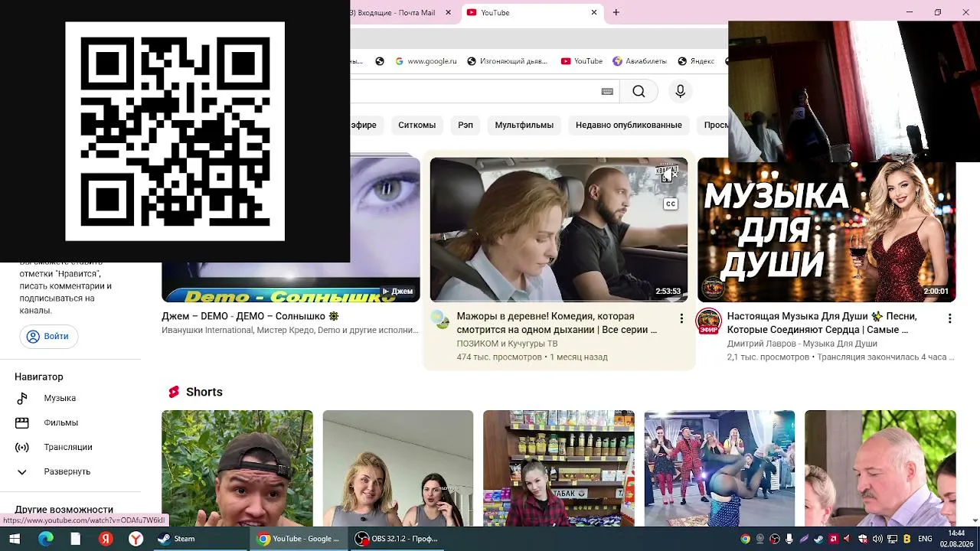980x551 pixels.
Task: Open the Дмитрий Лавров - Музыка Для Души channel link
Action: [802, 344]
